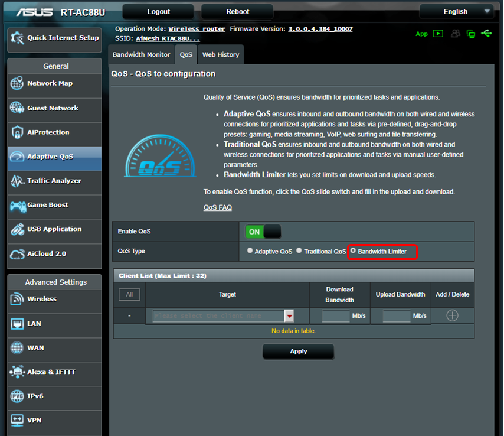Click the Download Bandwidth input field
Screen dimensions: 504x436
[336, 316]
